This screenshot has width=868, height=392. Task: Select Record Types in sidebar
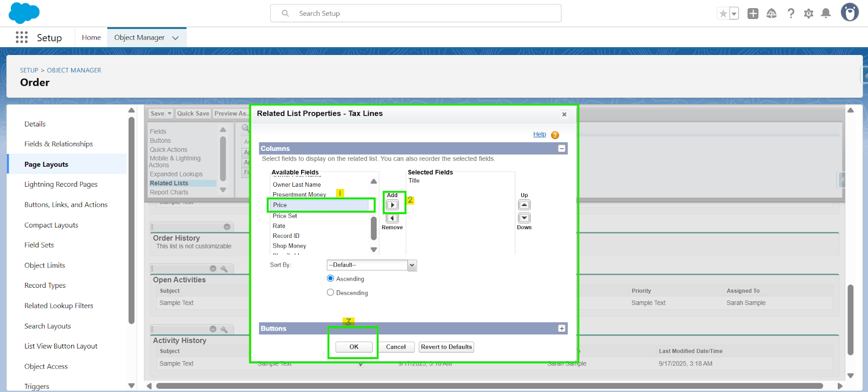pyautogui.click(x=45, y=286)
